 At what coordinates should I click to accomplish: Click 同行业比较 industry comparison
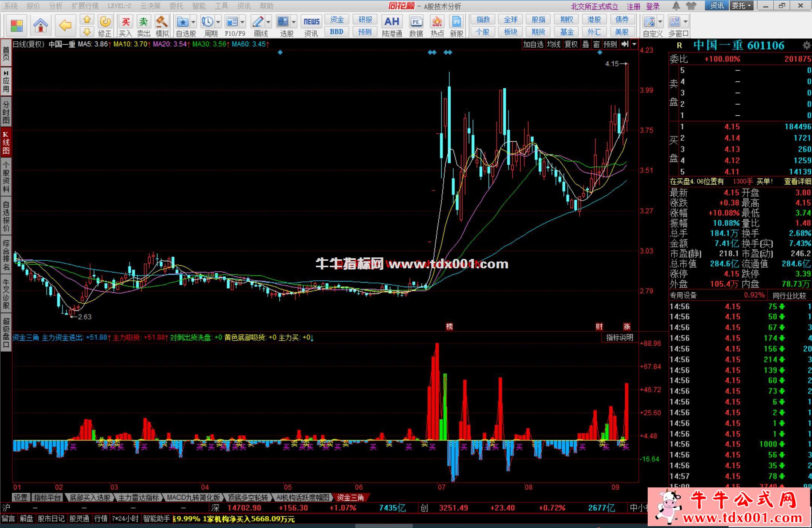click(789, 296)
